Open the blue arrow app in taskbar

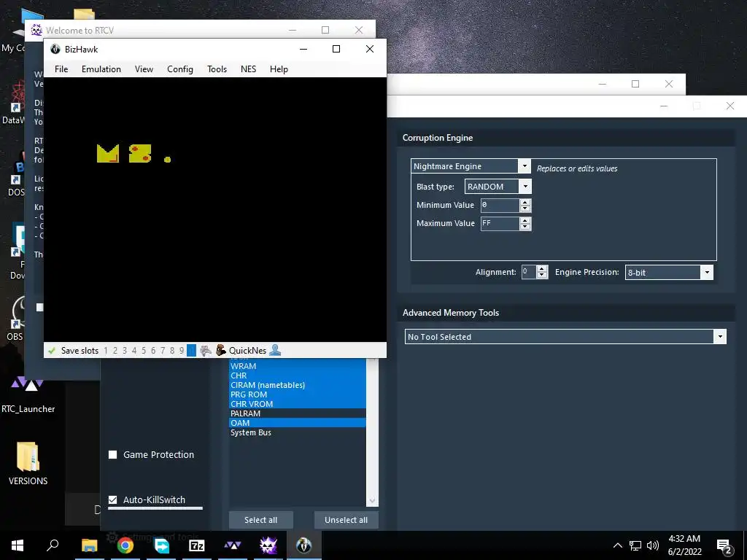coord(161,545)
